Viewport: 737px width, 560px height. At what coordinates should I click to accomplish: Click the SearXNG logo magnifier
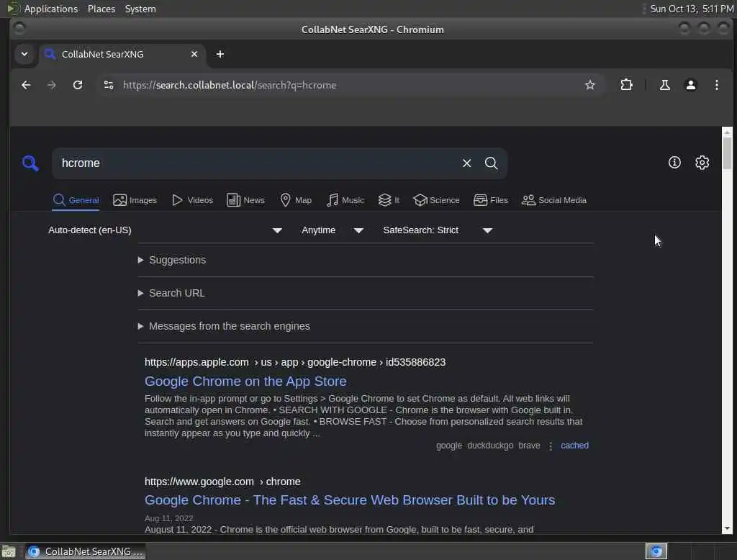[x=30, y=163]
